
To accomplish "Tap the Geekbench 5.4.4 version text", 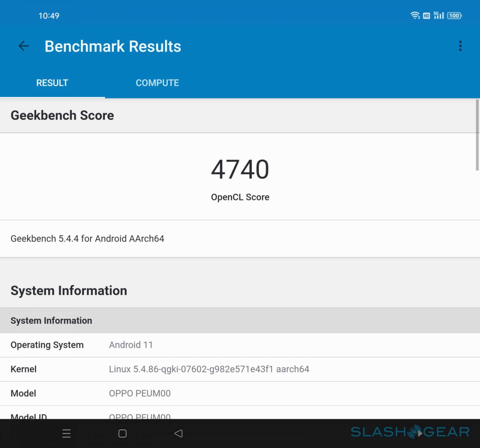I will click(87, 239).
